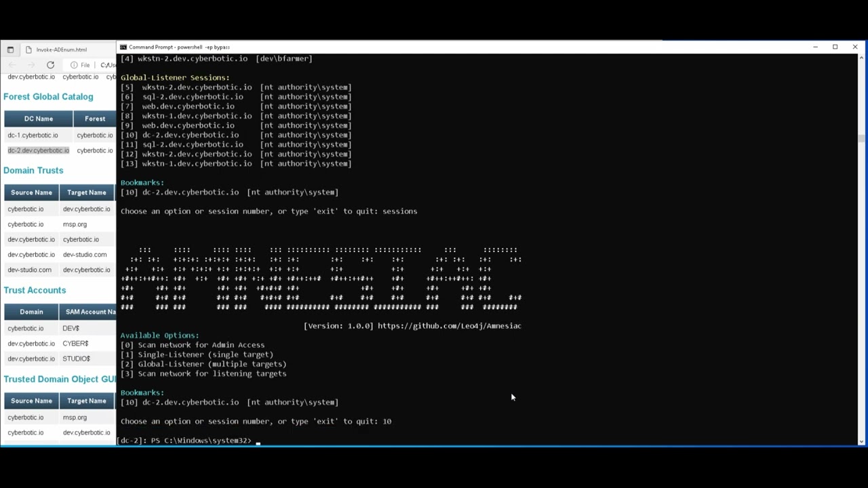Click option [3] Scan network for listening targets
868x488 pixels.
click(203, 373)
